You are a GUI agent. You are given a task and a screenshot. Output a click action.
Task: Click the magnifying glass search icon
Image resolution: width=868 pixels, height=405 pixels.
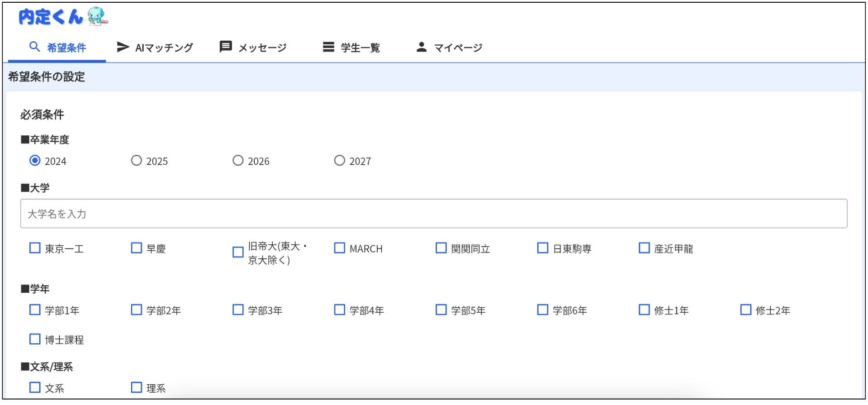34,47
